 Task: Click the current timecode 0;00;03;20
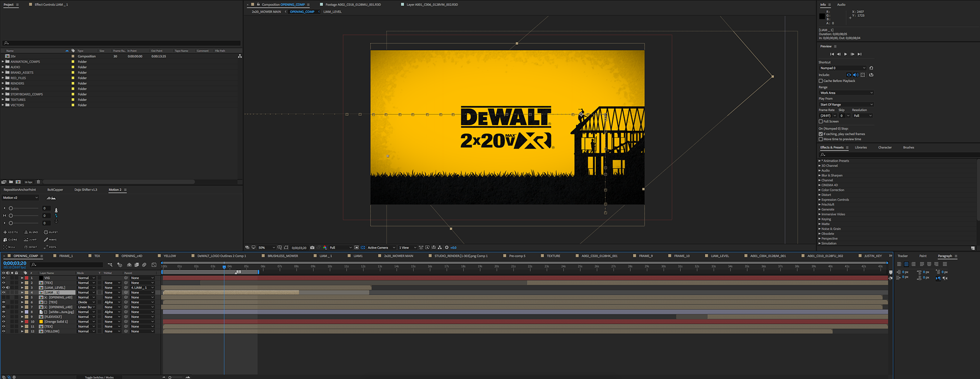[x=15, y=263]
